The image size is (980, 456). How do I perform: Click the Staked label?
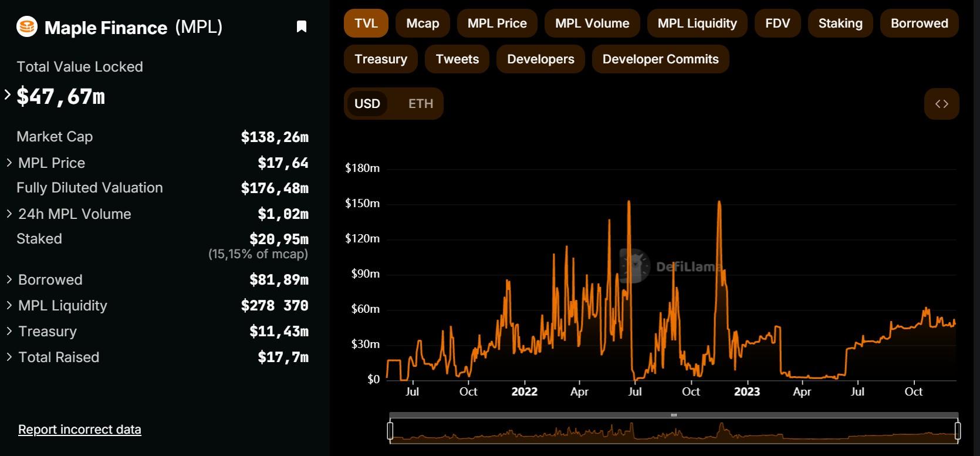[39, 239]
